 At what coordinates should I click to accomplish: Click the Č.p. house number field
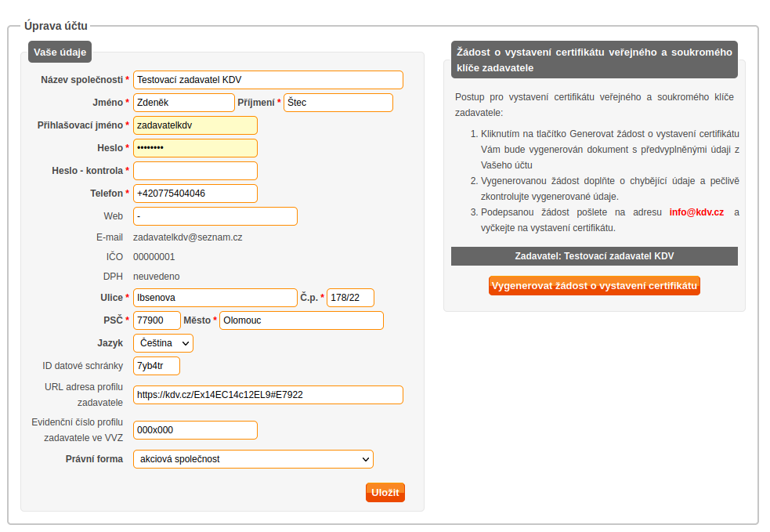[350, 298]
